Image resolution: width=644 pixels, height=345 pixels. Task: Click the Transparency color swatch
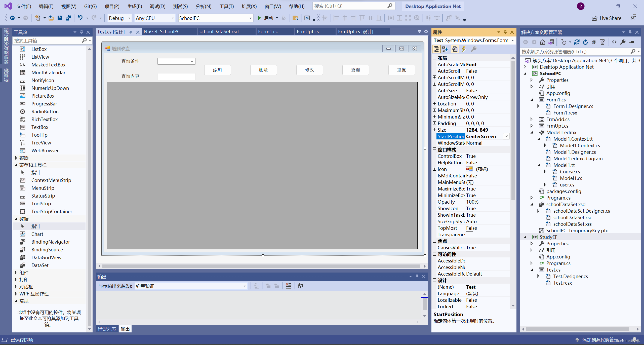(x=469, y=235)
